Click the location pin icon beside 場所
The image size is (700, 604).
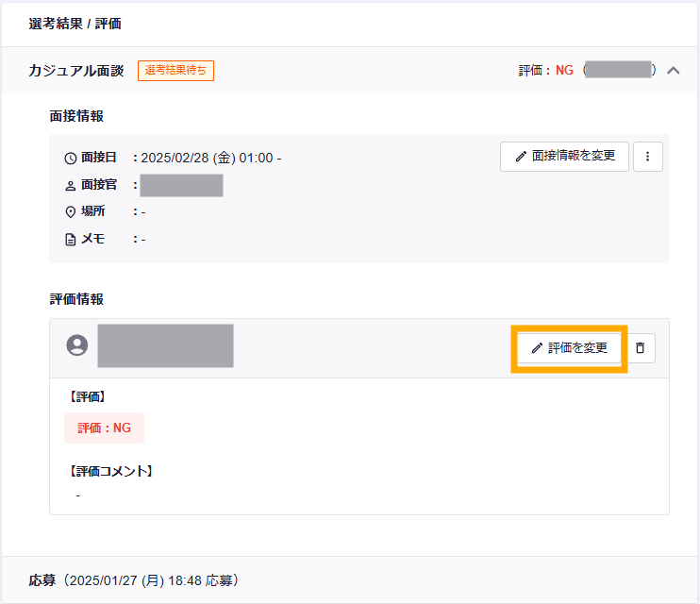[70, 212]
